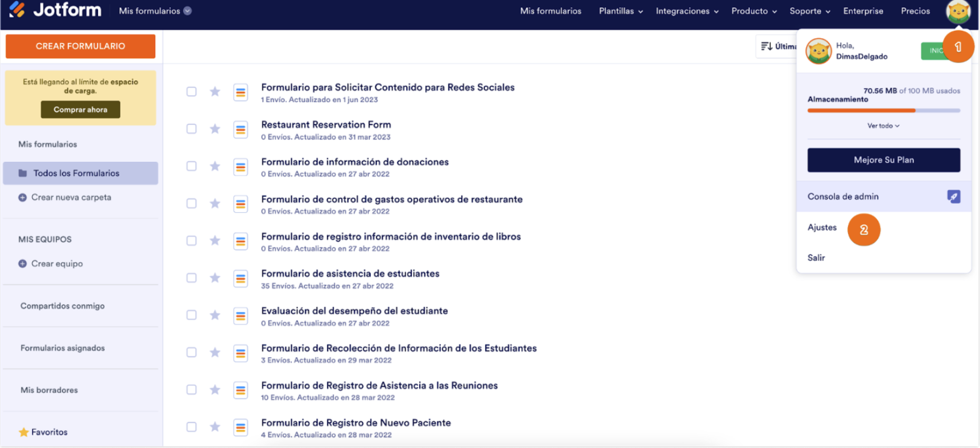The width and height of the screenshot is (980, 448).
Task: Tick checkbox for Formulario de Registro de Nuevo Paciente
Action: click(191, 427)
